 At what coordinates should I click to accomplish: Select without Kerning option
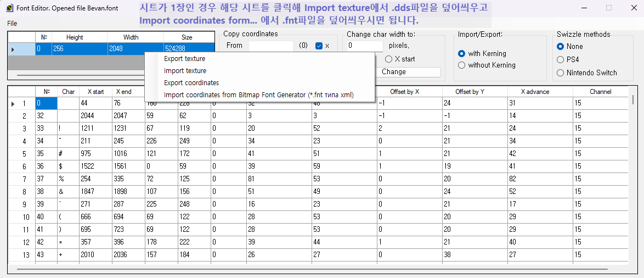(462, 65)
